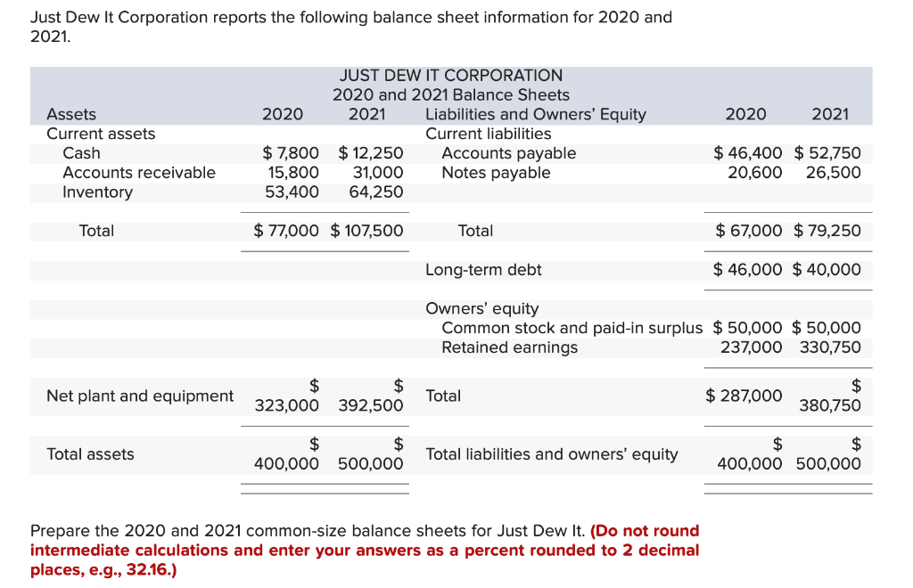Click current assets total $ 77,000
Screen dimensions: 913x588
pyautogui.click(x=286, y=231)
